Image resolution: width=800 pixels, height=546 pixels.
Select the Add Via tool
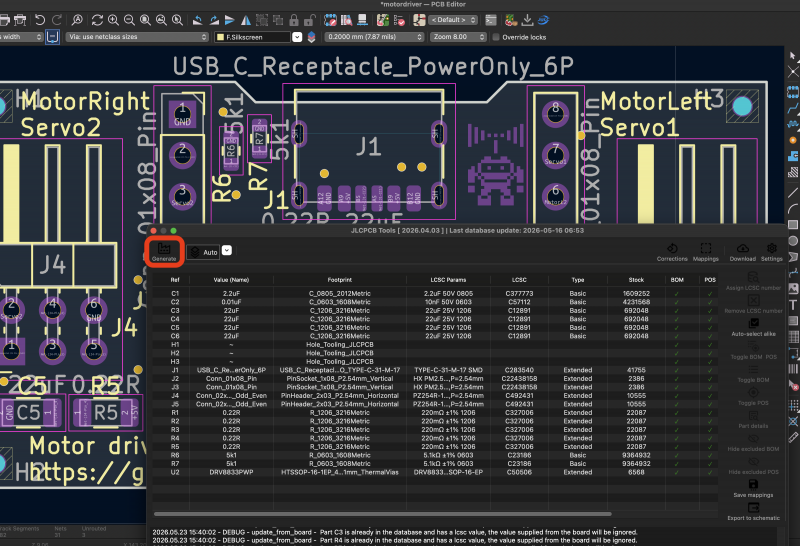tap(793, 140)
